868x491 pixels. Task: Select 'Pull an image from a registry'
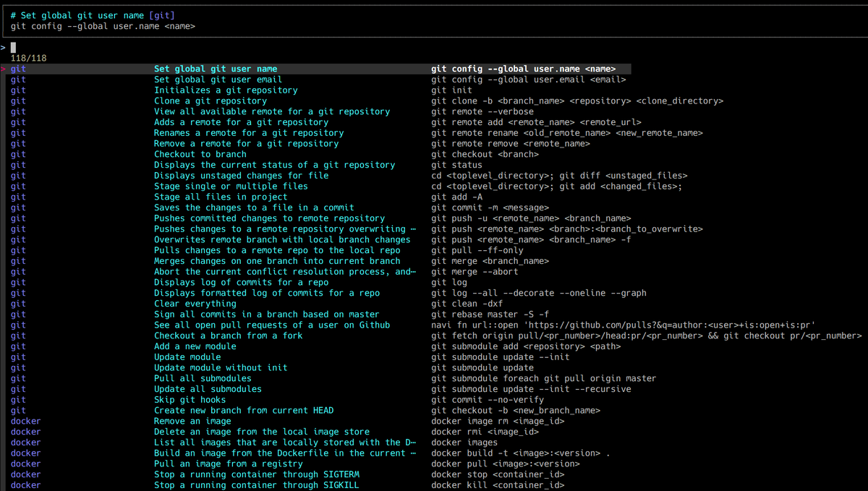tap(229, 464)
